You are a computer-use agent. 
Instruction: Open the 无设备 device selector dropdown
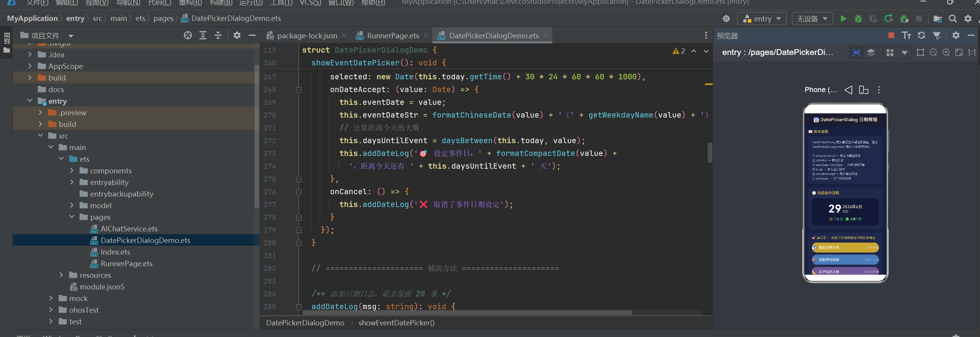812,19
